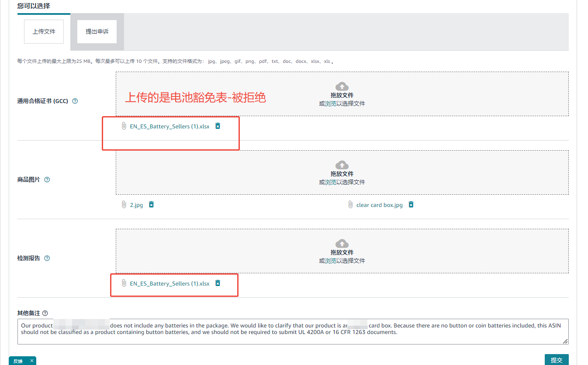588x365 pixels.
Task: Remove the 2.jpg product image file
Action: point(151,205)
